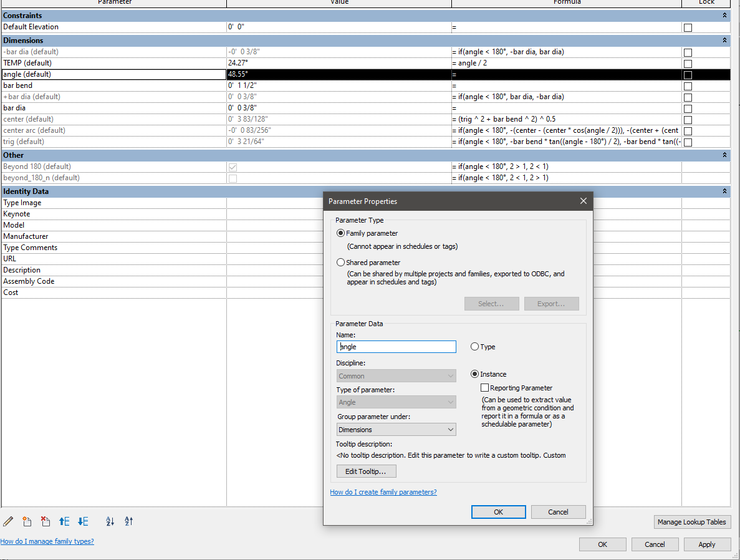Open the Discipline dropdown
740x560 pixels.
pos(396,376)
